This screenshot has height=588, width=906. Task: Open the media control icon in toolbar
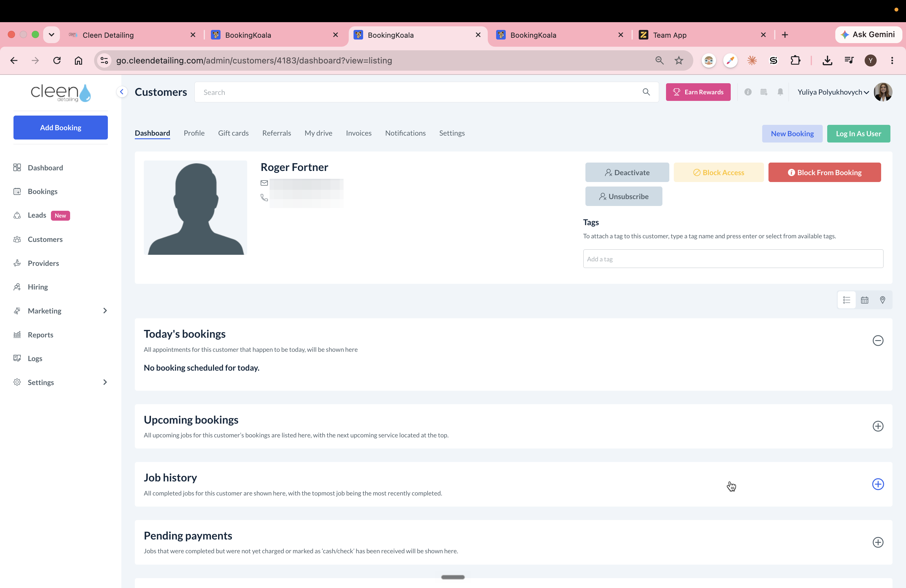point(849,60)
